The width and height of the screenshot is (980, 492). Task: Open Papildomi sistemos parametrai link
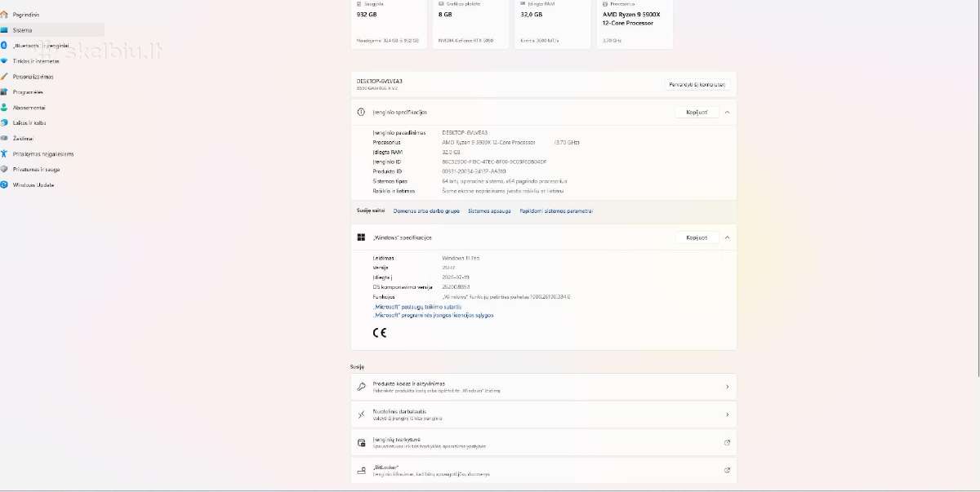pos(556,211)
